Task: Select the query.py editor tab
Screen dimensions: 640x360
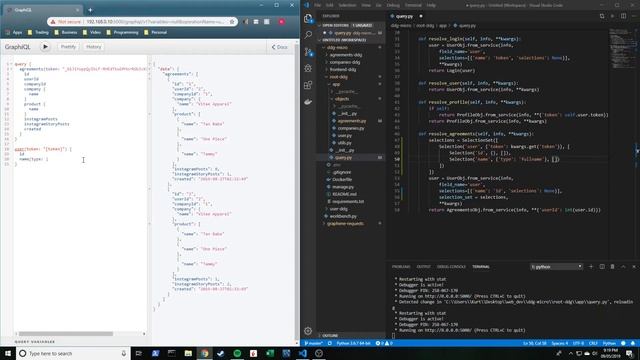Action: [x=404, y=16]
